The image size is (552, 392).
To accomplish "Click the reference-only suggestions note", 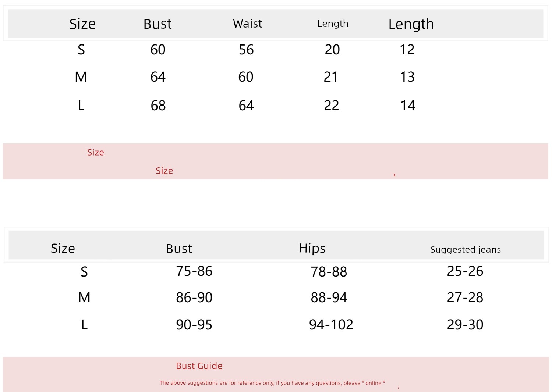I will [272, 383].
